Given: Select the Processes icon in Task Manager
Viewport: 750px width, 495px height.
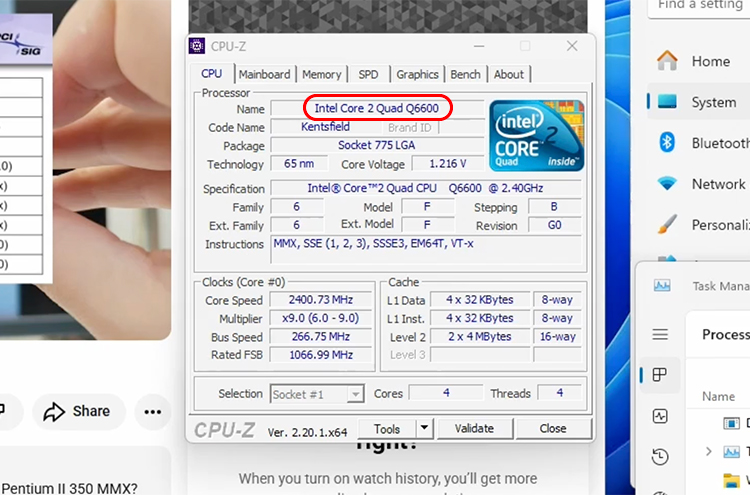Looking at the screenshot, I should (660, 375).
